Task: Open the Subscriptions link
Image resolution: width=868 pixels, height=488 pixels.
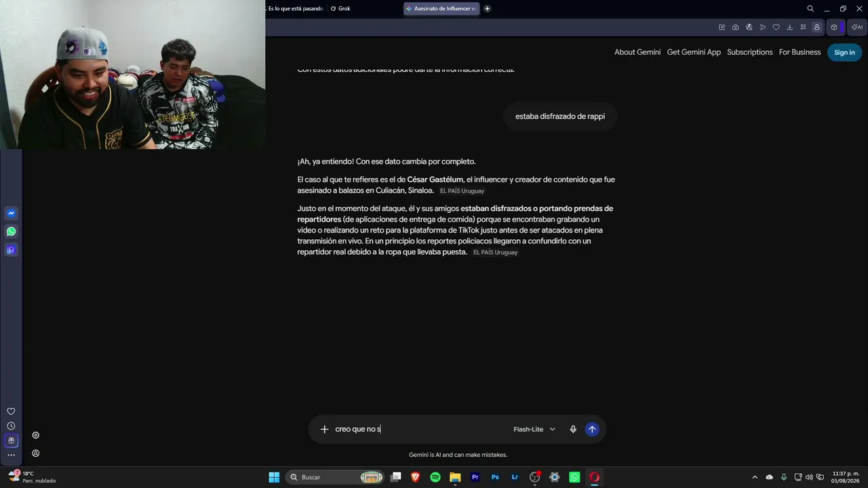Action: [x=750, y=52]
